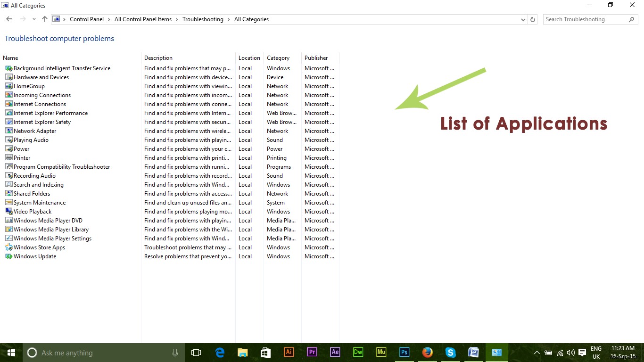Click the Shared Folders icon
The image size is (644, 362).
pos(8,194)
